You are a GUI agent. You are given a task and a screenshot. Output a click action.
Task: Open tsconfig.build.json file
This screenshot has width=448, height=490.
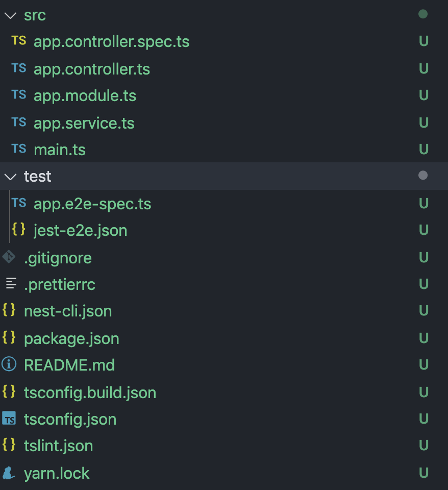point(90,393)
